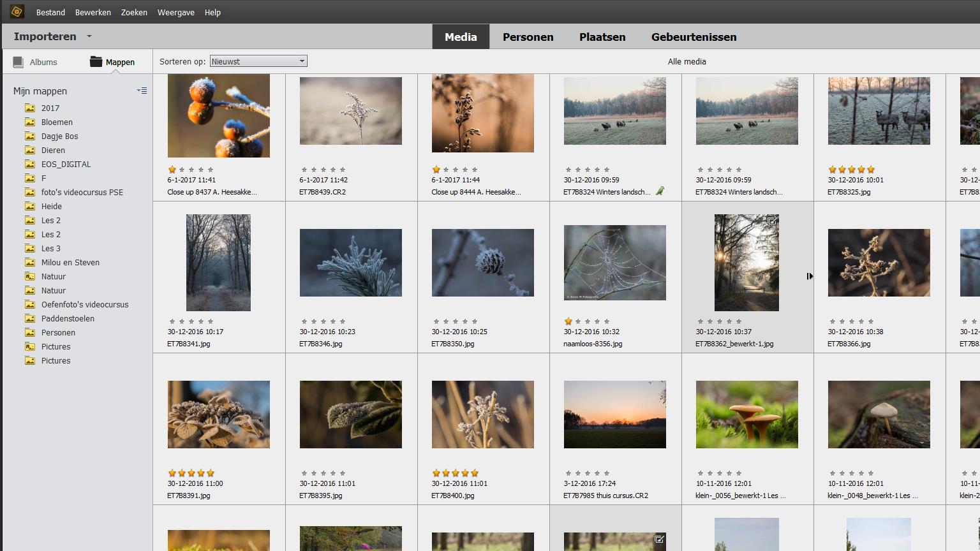Click the arrow icon beside ET7B8362_bewerkt-1

(x=810, y=276)
